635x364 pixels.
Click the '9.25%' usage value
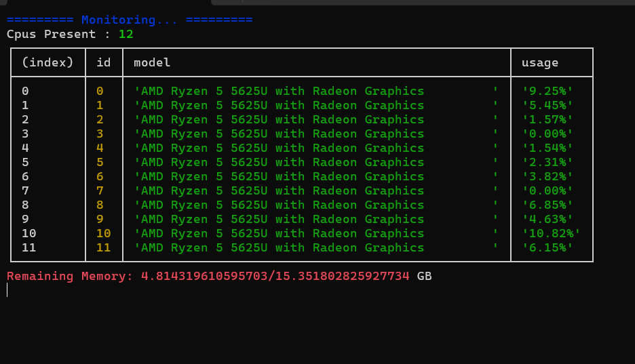(547, 91)
